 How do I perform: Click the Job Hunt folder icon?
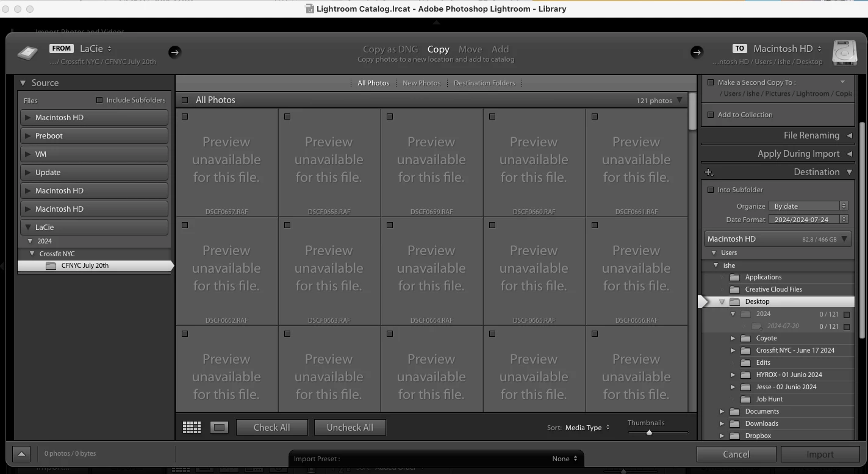(745, 399)
